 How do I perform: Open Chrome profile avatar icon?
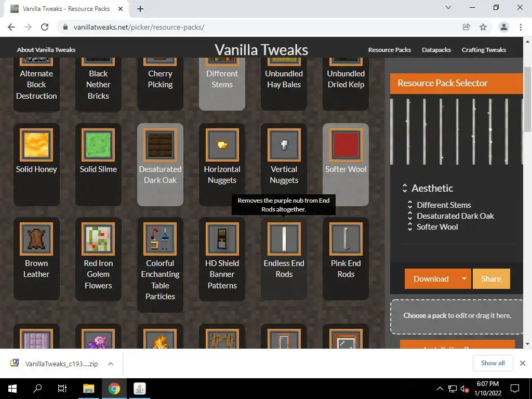pyautogui.click(x=504, y=27)
